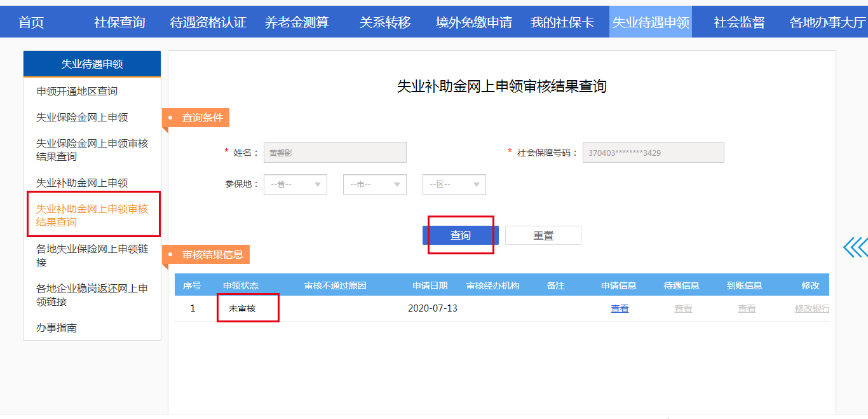Click the double-chevron collapse icon at right
868x419 pixels.
click(x=855, y=247)
